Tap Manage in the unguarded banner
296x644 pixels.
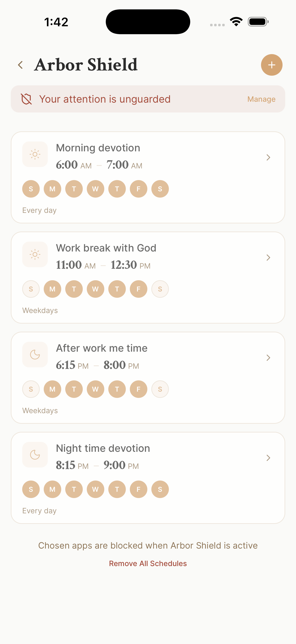point(261,99)
